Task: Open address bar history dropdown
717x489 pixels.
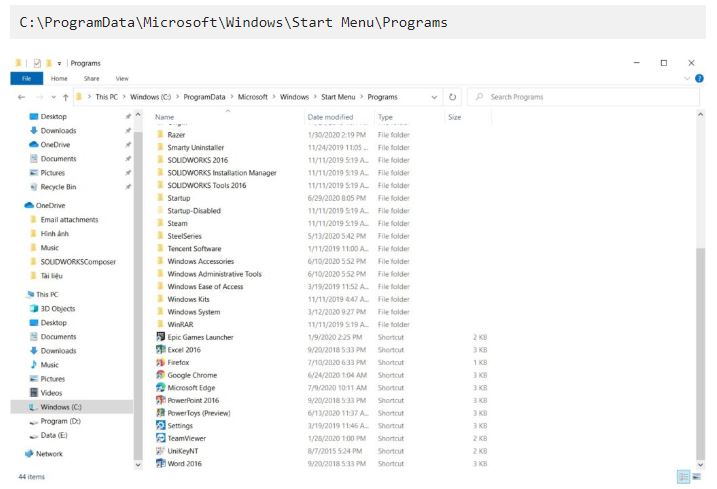Action: coord(434,97)
